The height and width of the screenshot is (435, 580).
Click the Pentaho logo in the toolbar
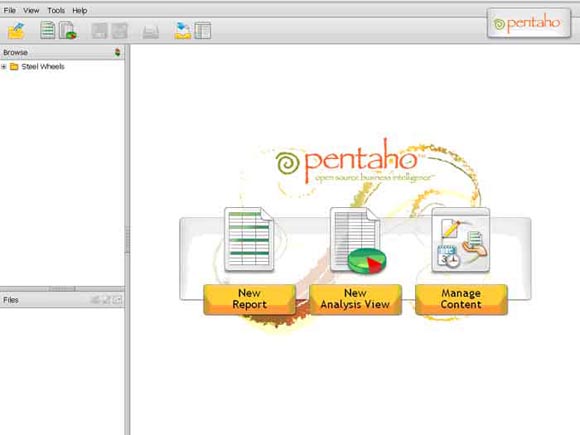tap(529, 23)
